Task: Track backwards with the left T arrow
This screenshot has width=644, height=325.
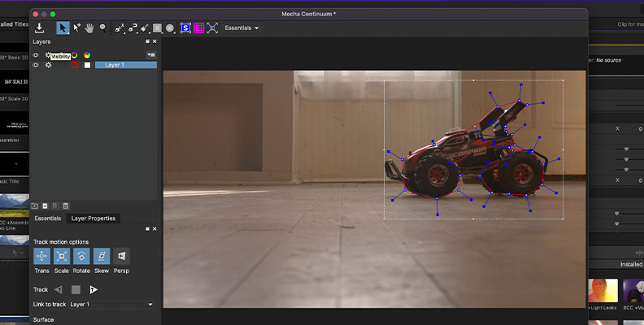Action: 59,290
